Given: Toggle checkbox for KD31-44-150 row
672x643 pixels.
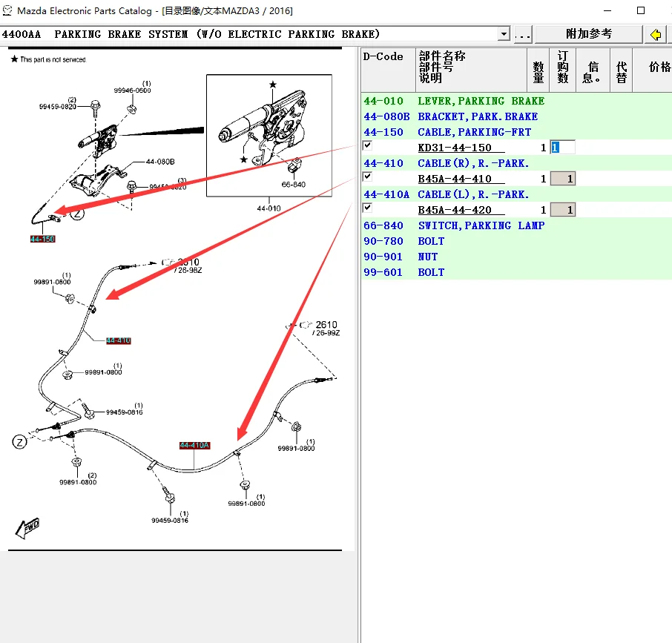Looking at the screenshot, I should click(x=367, y=145).
